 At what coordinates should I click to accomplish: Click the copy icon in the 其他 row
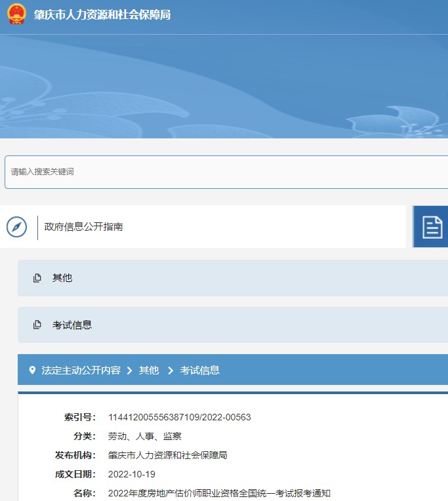click(x=37, y=278)
